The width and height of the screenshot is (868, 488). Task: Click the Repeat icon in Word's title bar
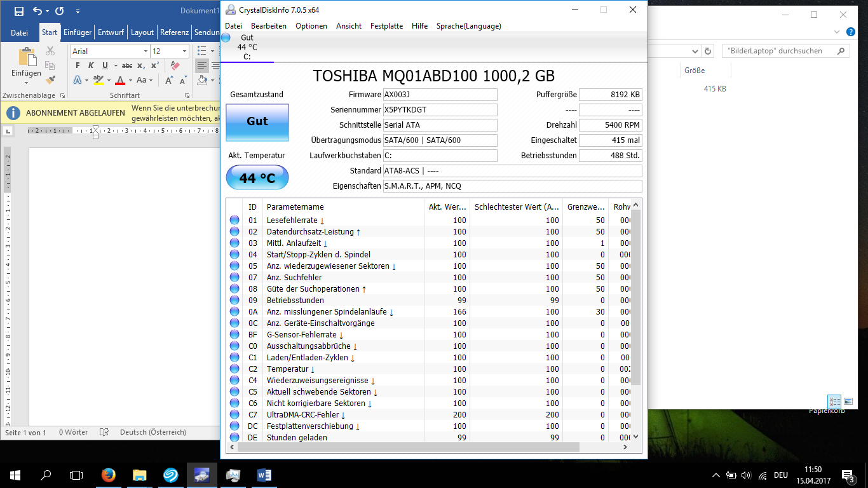click(x=60, y=11)
